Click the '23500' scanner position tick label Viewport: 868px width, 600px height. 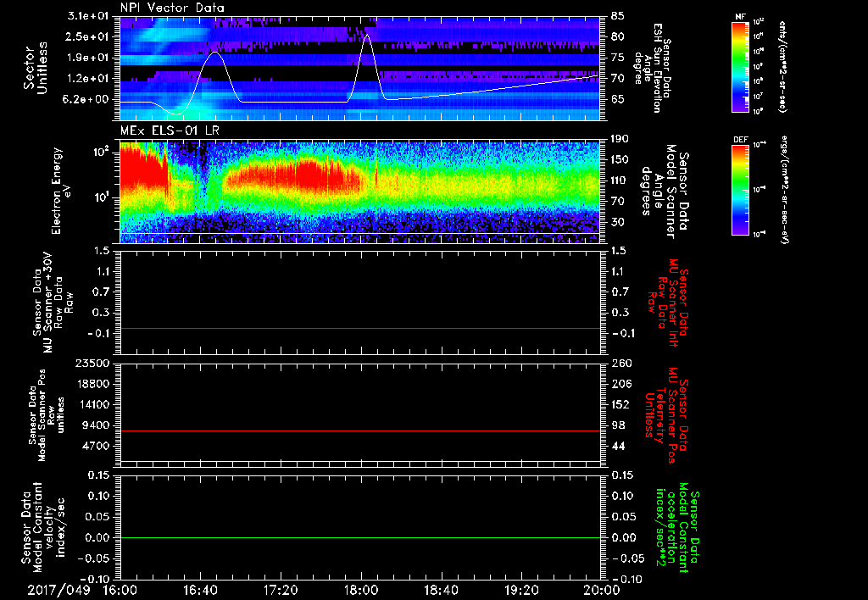tap(92, 364)
